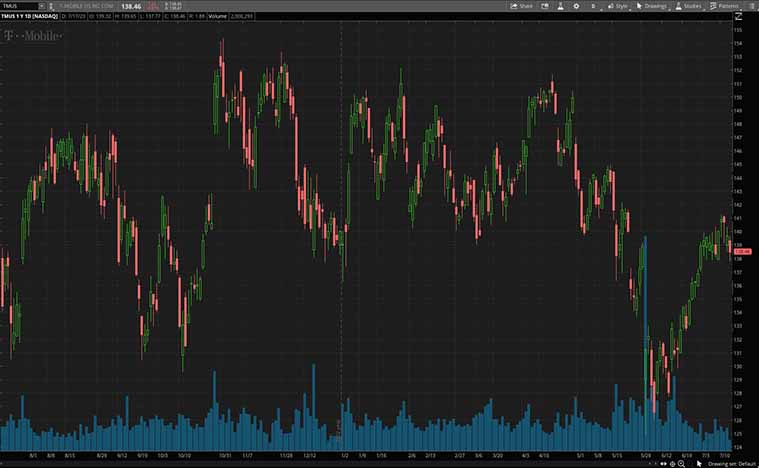Click the Share button

[521, 6]
